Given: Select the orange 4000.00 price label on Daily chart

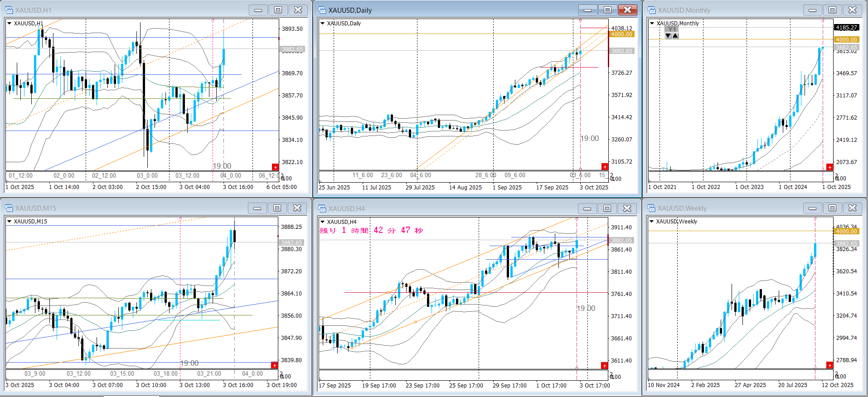Looking at the screenshot, I should (621, 34).
